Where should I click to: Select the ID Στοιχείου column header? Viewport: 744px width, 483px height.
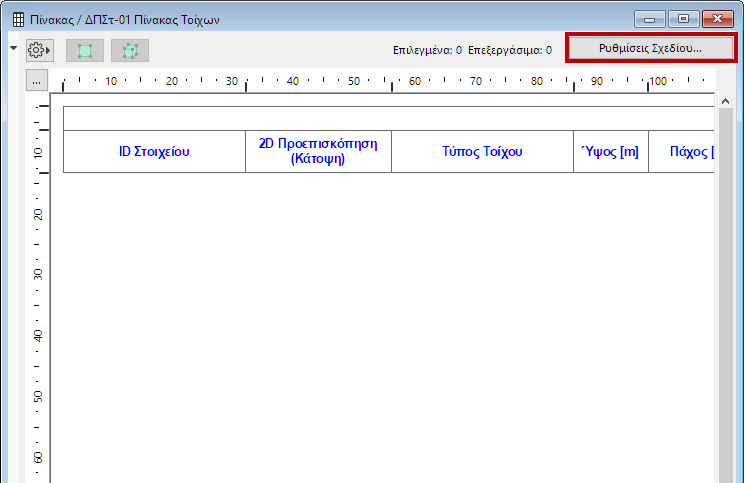154,151
